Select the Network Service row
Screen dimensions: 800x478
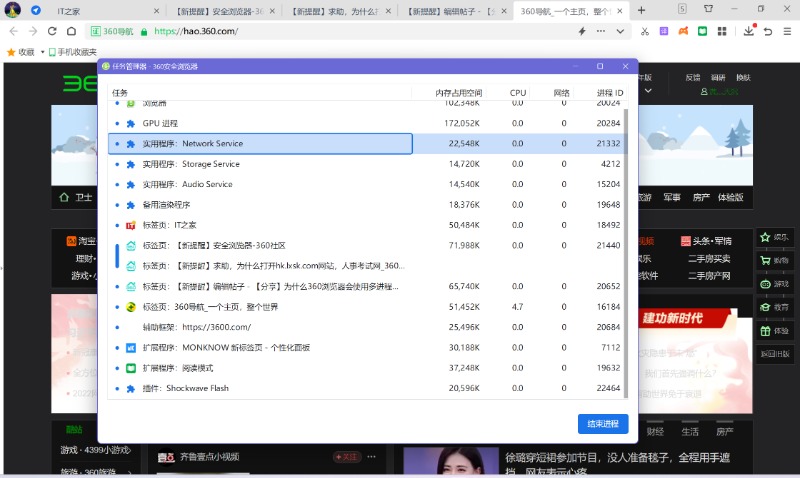[365, 144]
